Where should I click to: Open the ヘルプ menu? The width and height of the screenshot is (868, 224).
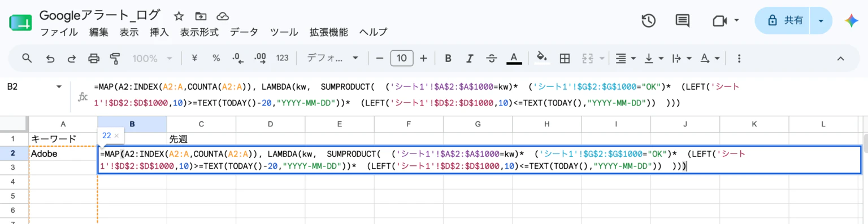[x=374, y=32]
